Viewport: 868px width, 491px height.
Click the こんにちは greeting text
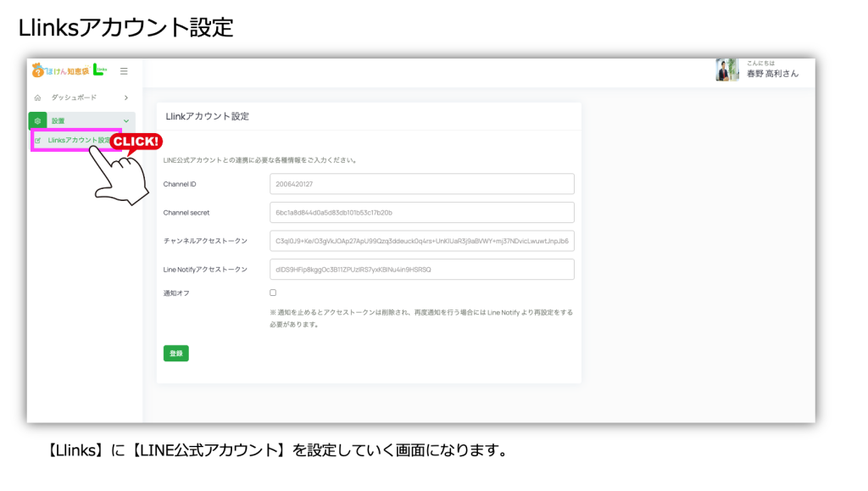[x=761, y=63]
